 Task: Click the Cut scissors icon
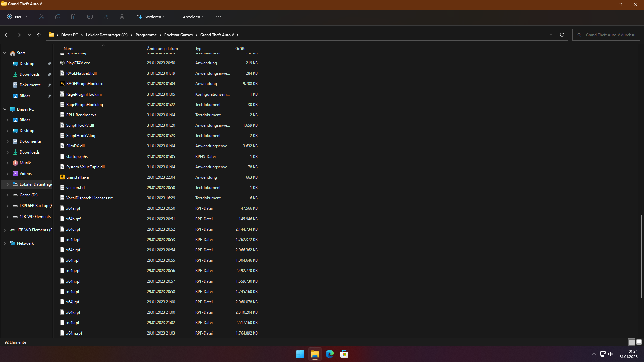[x=42, y=17]
